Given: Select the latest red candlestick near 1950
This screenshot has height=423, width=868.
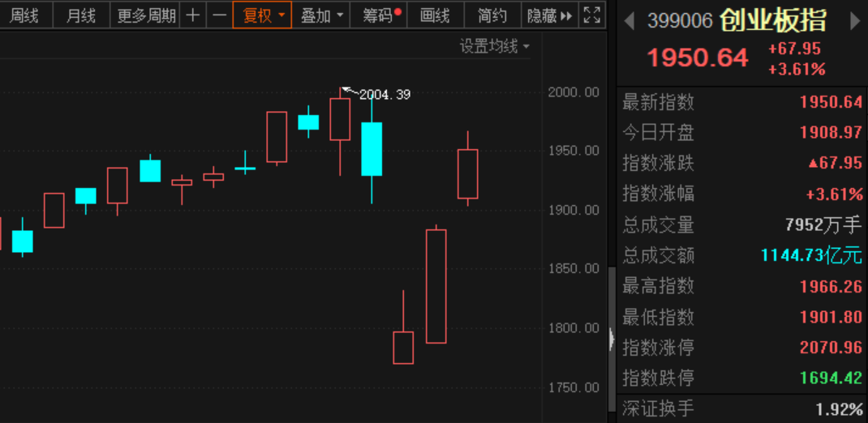Looking at the screenshot, I should (x=468, y=173).
